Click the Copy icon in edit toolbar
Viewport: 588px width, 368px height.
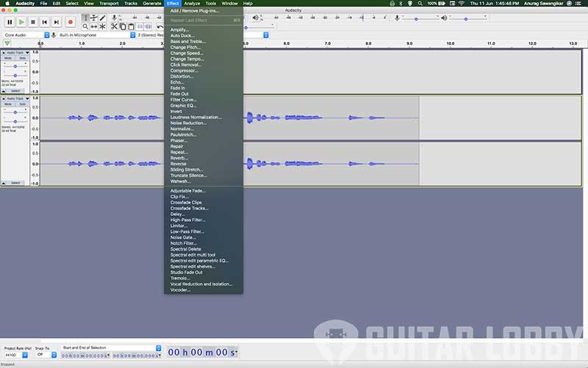[123, 26]
